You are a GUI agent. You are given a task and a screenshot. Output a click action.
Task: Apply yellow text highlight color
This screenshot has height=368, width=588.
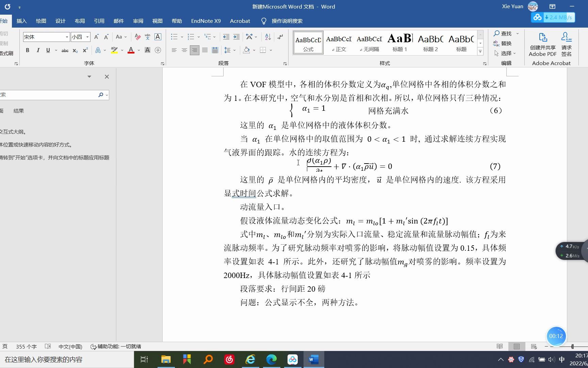coord(114,50)
